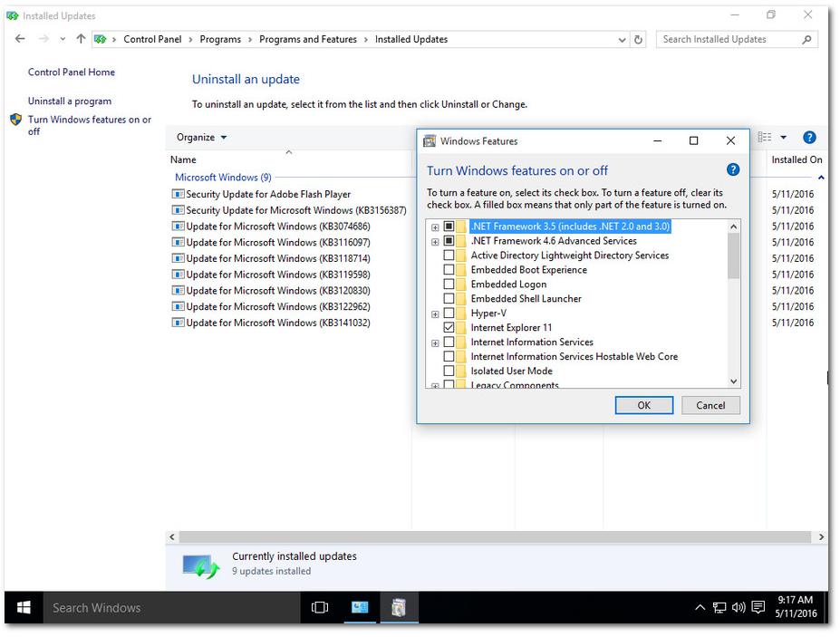This screenshot has width=840, height=637.
Task: Open address bar history dropdown
Action: tap(622, 40)
